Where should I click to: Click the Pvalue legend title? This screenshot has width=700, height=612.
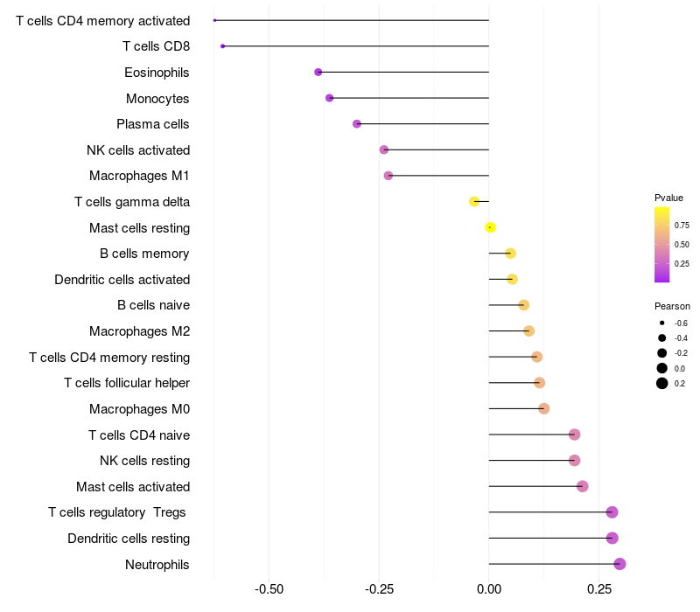[x=668, y=198]
